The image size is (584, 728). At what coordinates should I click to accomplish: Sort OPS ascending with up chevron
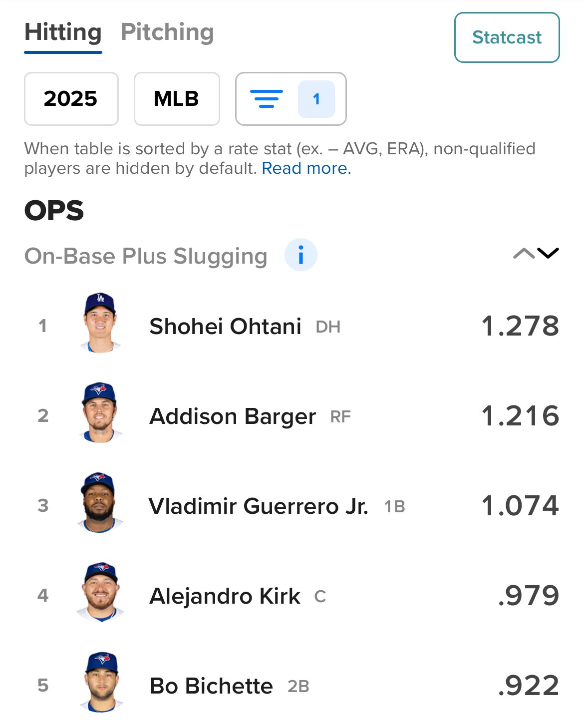(524, 254)
